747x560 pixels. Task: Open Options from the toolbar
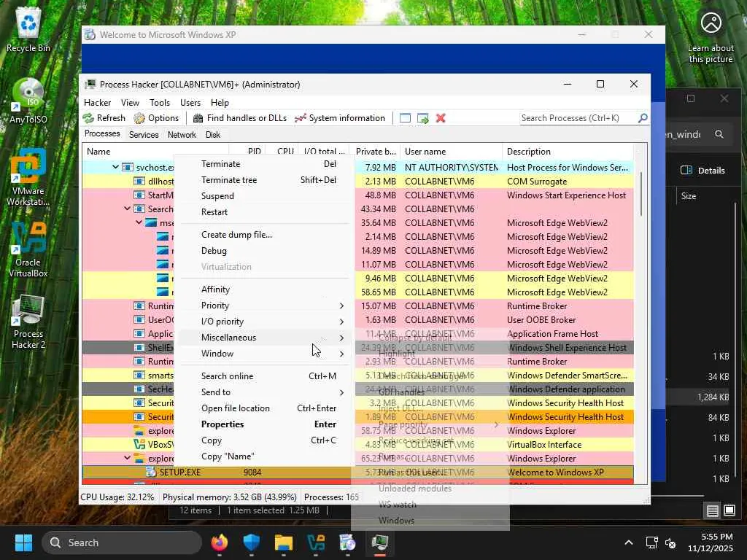click(156, 118)
